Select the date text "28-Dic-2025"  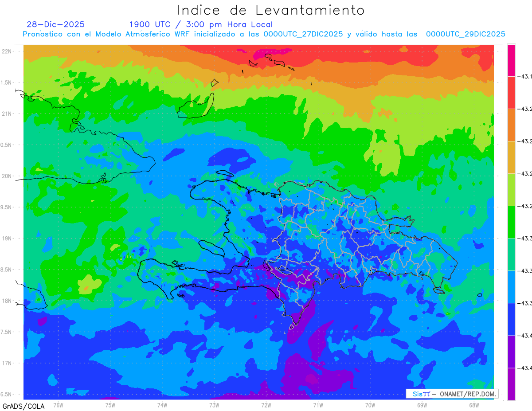click(x=55, y=24)
